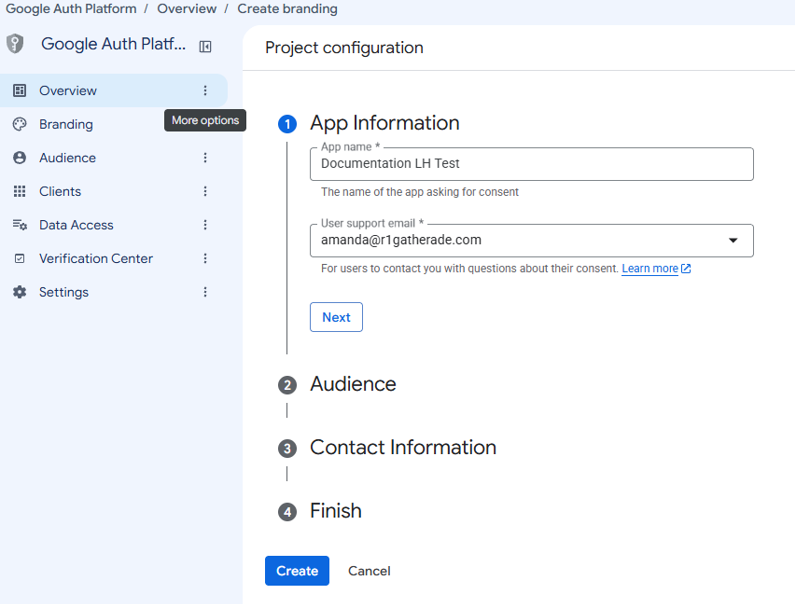Expand the Audience step heading
Screen dimensions: 795x604
pos(353,384)
